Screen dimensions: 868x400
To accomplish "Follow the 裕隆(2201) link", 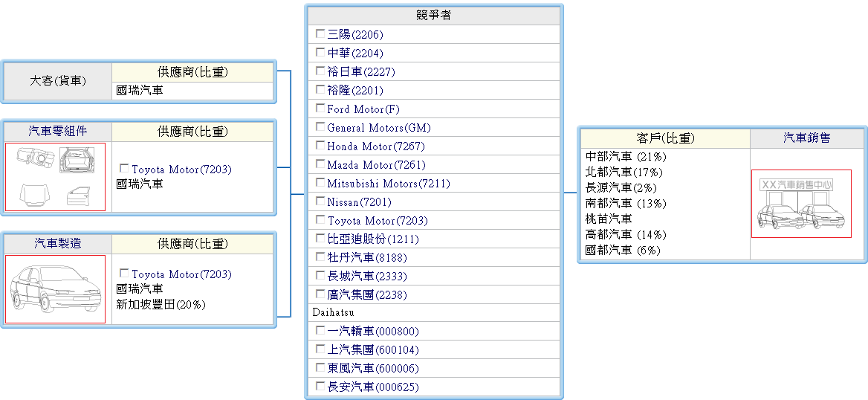I will click(354, 91).
